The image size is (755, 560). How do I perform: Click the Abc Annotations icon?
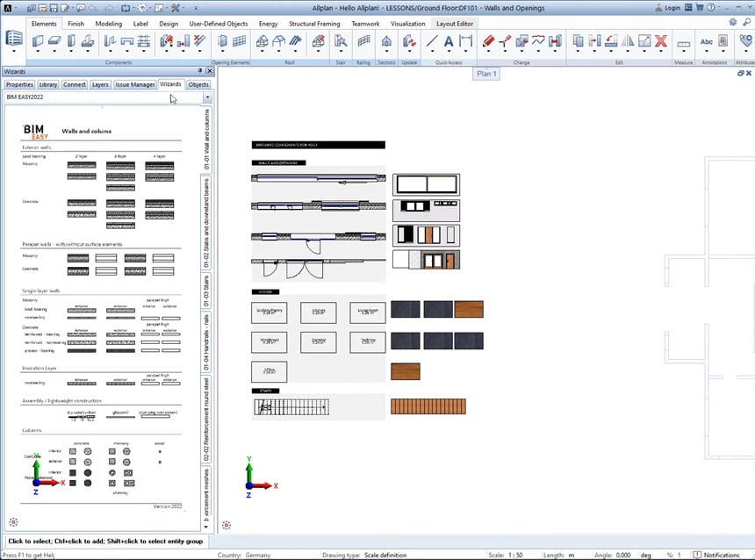pos(707,42)
